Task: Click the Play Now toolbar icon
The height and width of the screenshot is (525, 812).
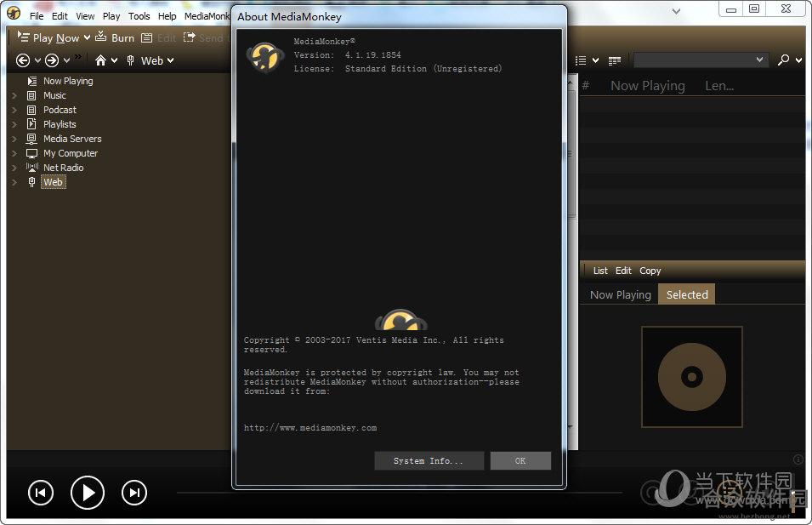Action: tap(23, 37)
